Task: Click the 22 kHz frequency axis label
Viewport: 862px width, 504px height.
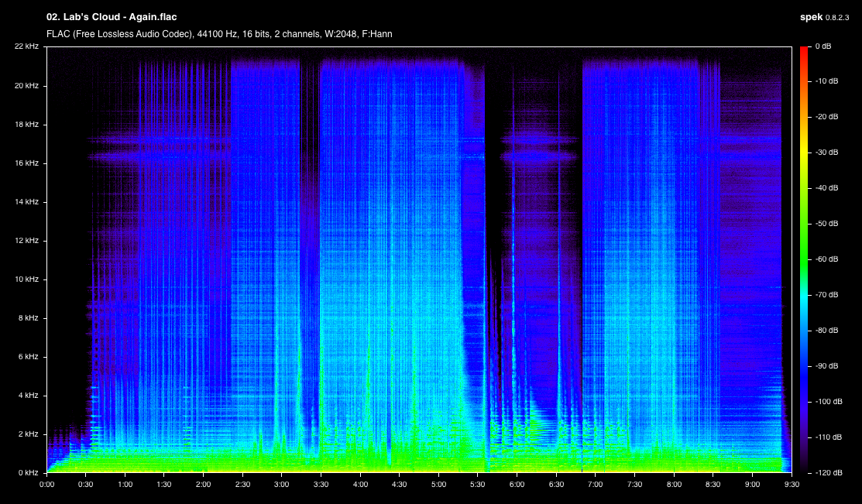Action: [x=26, y=46]
